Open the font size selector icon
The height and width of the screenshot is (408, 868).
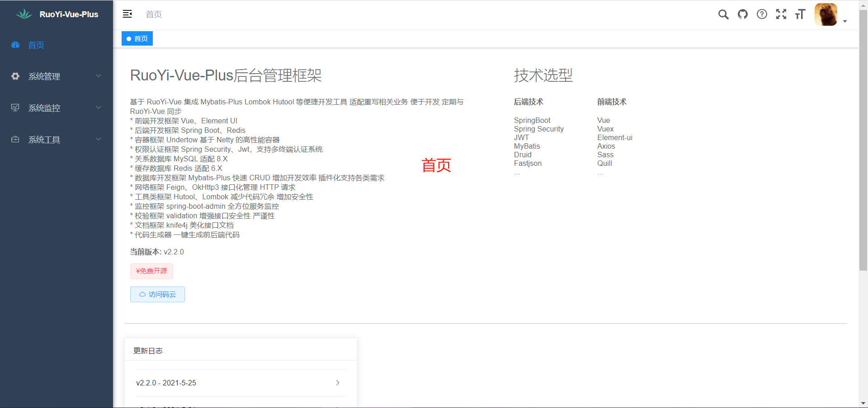point(800,14)
